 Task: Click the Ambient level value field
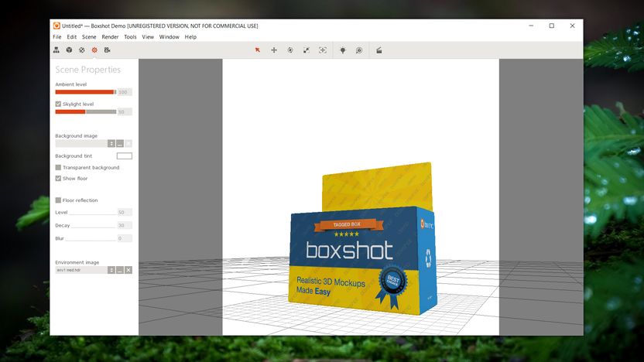pos(125,92)
